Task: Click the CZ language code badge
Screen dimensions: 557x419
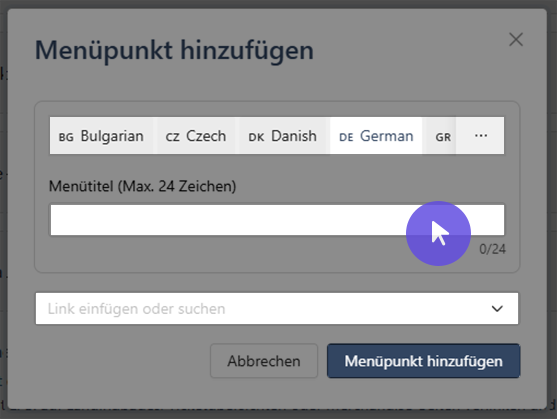Action: [172, 137]
